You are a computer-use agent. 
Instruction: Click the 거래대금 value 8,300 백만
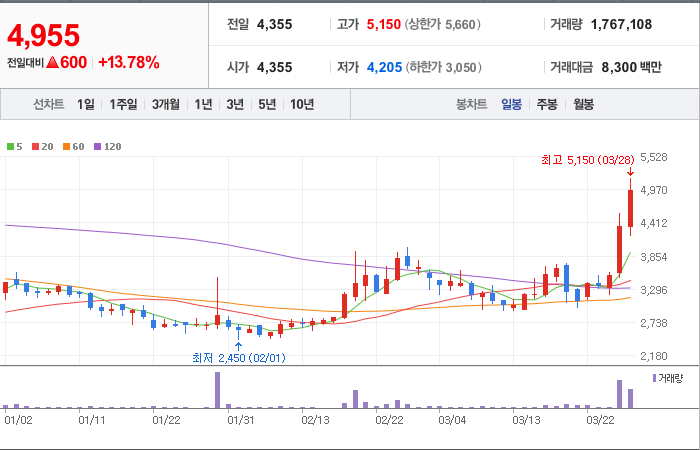pyautogui.click(x=632, y=67)
